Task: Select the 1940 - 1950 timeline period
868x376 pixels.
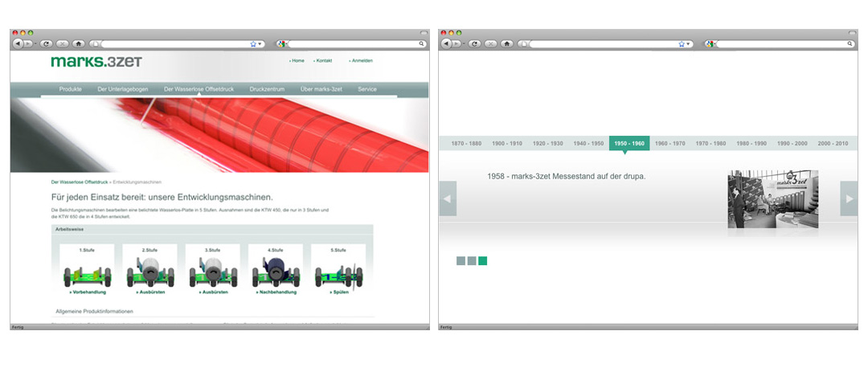Action: (x=588, y=144)
